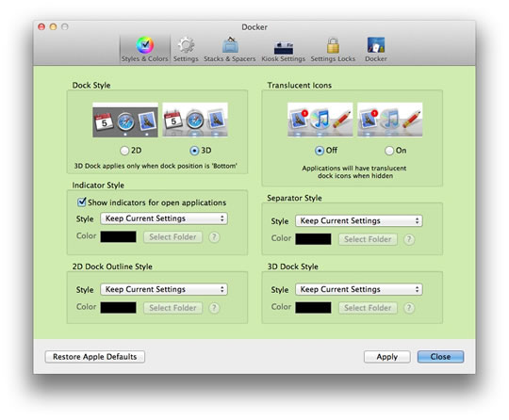Screen dimensions: 509x420
Task: Click help icon in 3D Dock Style section
Action: click(x=409, y=308)
